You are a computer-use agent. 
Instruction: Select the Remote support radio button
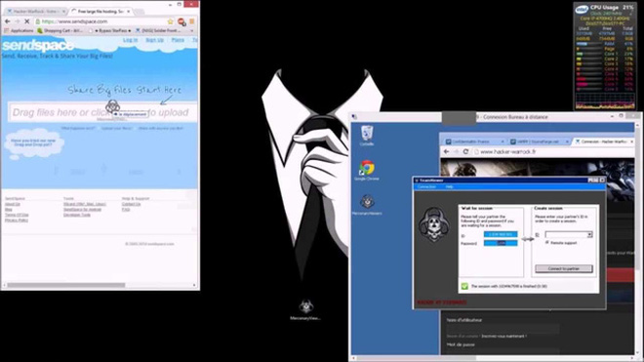point(547,243)
